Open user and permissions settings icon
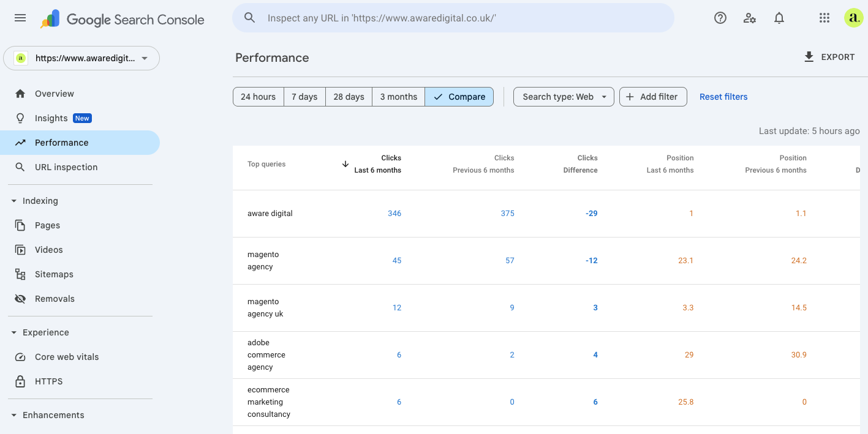Viewport: 868px width, 434px height. pos(750,18)
